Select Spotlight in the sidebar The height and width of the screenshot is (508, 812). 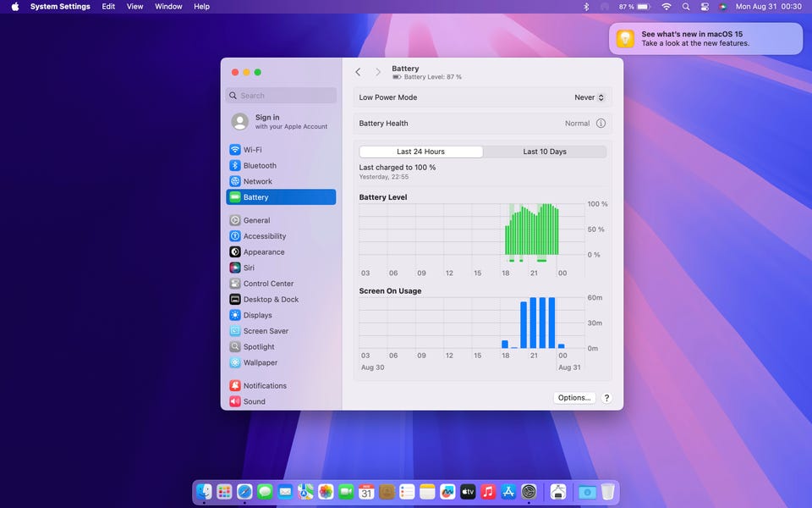[281, 347]
